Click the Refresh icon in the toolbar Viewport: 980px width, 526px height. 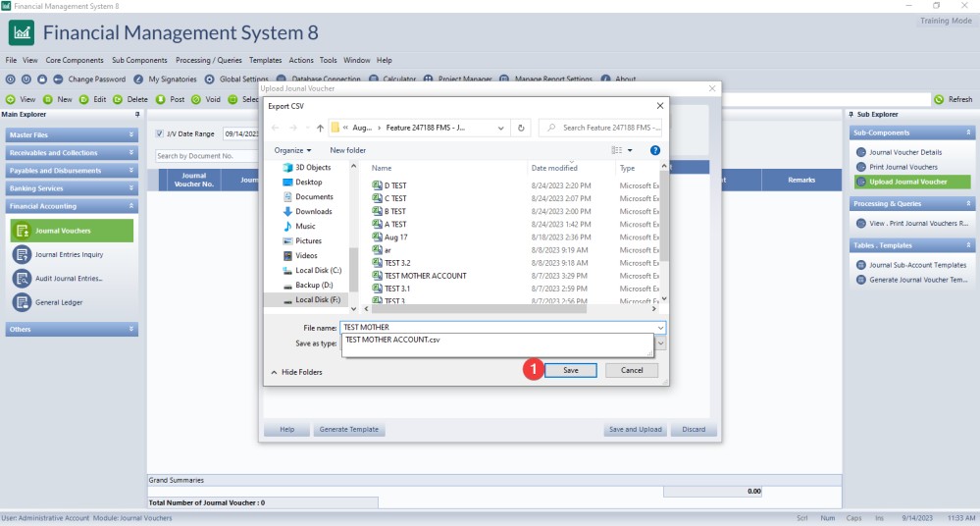(x=939, y=99)
